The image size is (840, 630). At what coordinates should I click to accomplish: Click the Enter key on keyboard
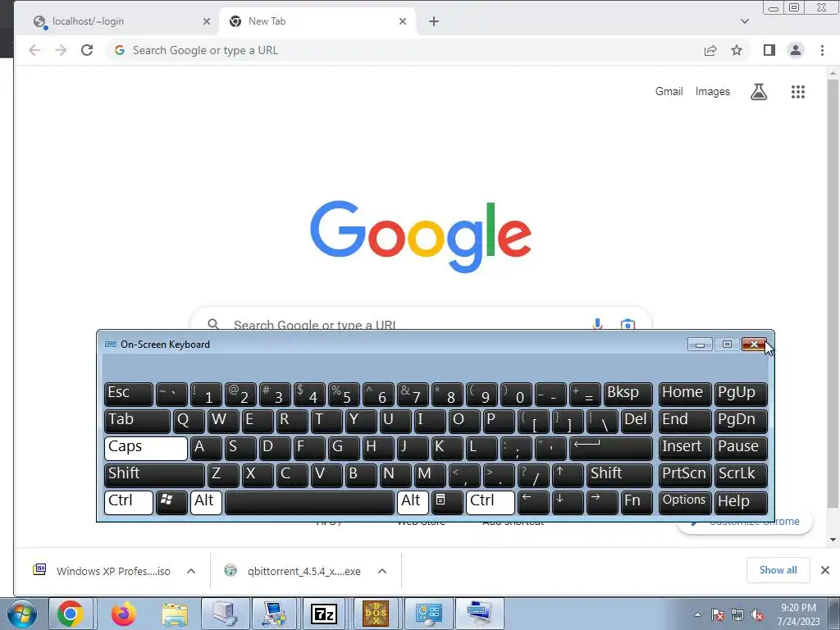pos(610,448)
